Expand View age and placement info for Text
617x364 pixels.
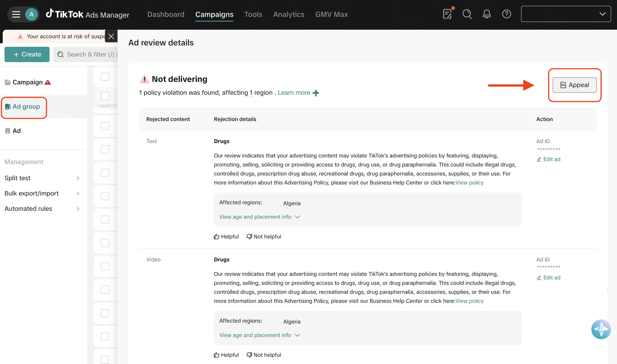click(260, 217)
